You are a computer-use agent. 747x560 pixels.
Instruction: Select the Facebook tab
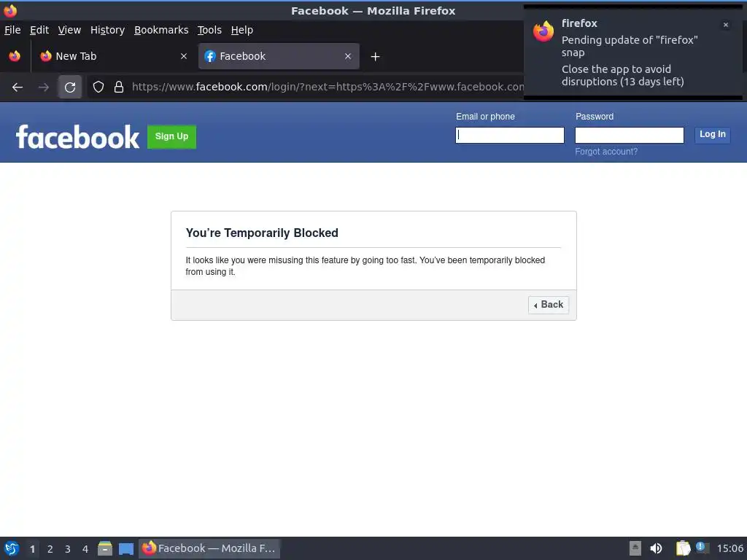point(279,56)
